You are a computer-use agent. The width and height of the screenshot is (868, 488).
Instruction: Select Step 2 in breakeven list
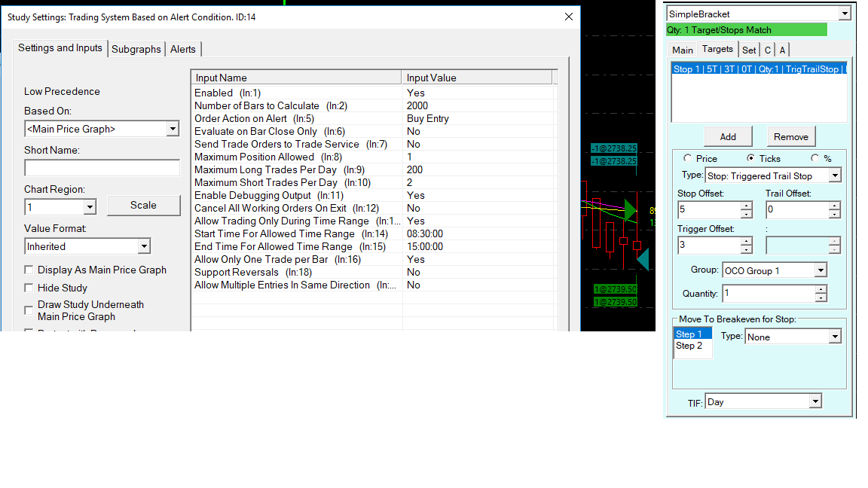pyautogui.click(x=692, y=345)
